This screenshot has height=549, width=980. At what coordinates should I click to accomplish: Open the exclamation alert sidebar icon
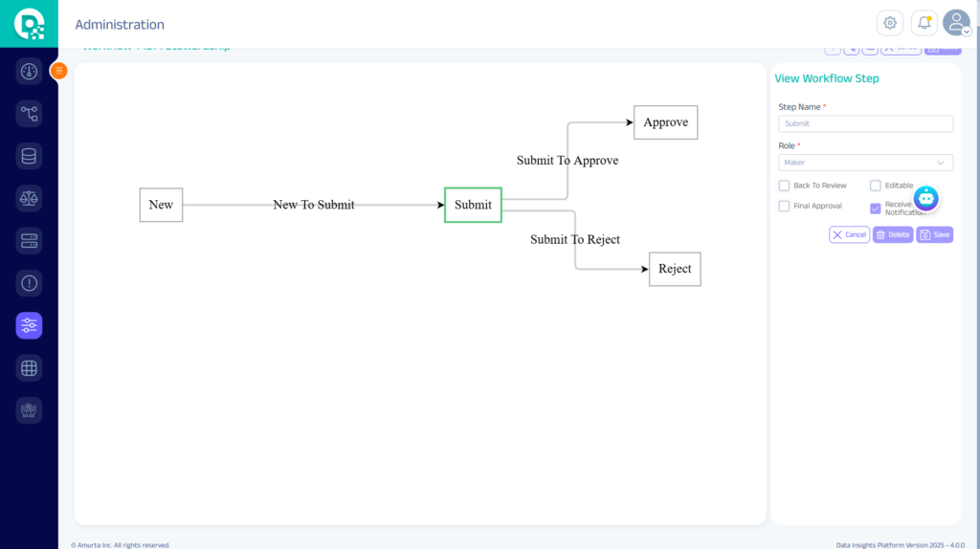click(x=29, y=283)
